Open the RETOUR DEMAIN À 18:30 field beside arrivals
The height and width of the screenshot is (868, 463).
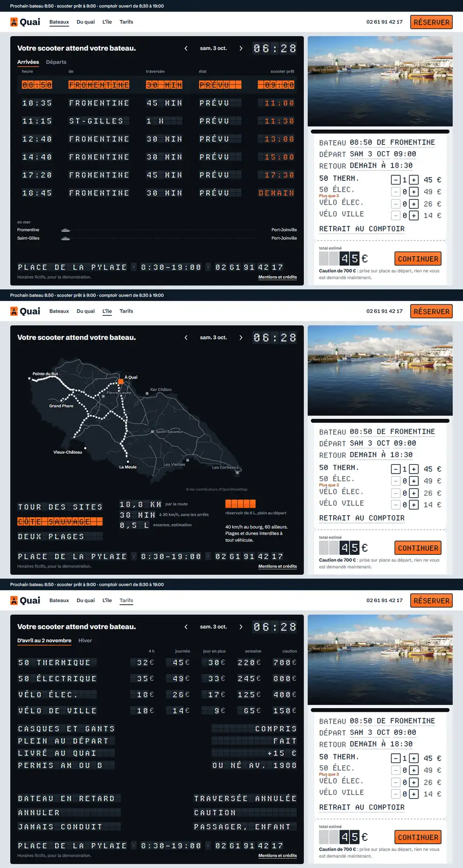point(381,166)
